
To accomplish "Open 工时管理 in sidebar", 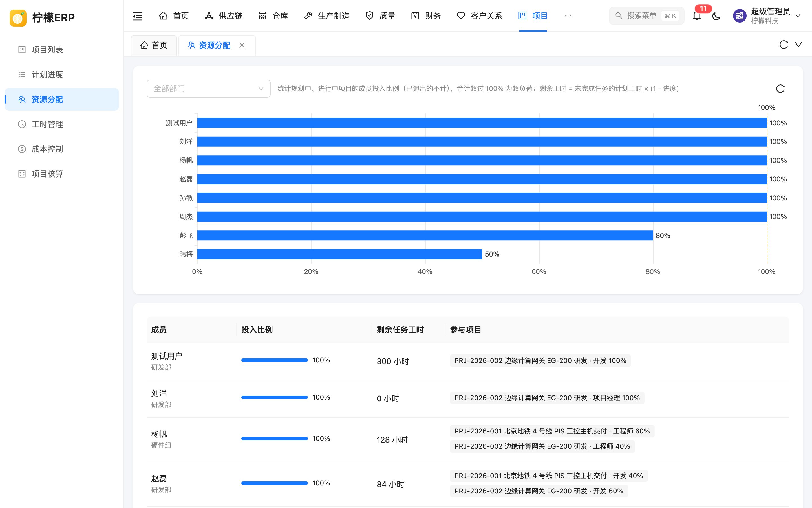I will pos(62,124).
